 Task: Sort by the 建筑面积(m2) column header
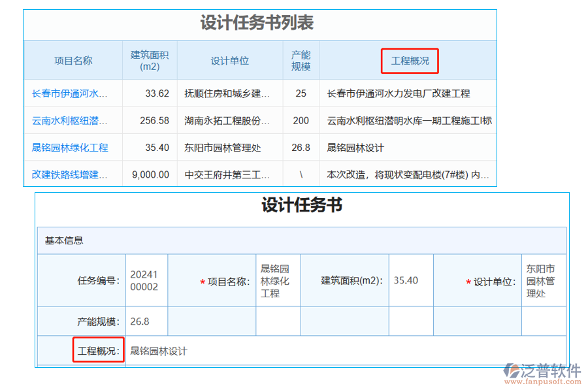point(150,60)
